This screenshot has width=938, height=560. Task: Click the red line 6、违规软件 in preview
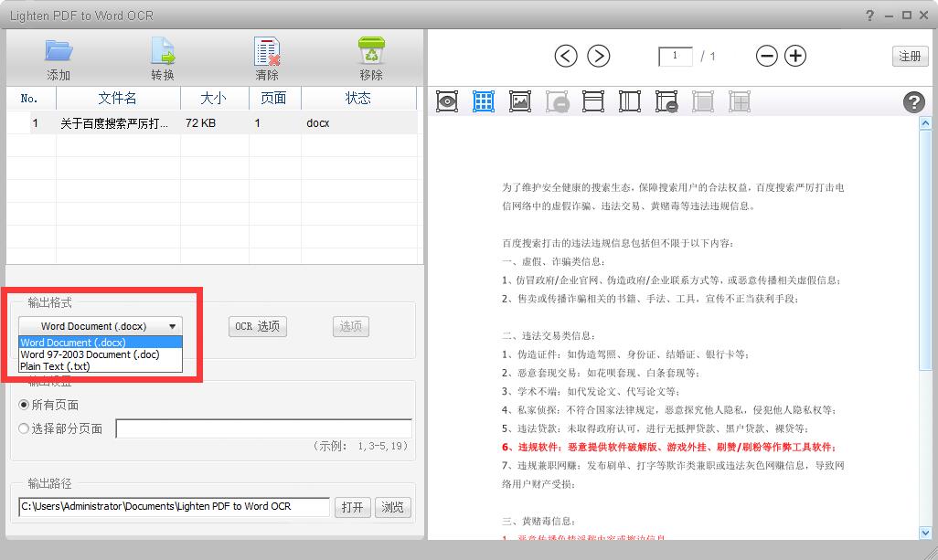pos(669,447)
